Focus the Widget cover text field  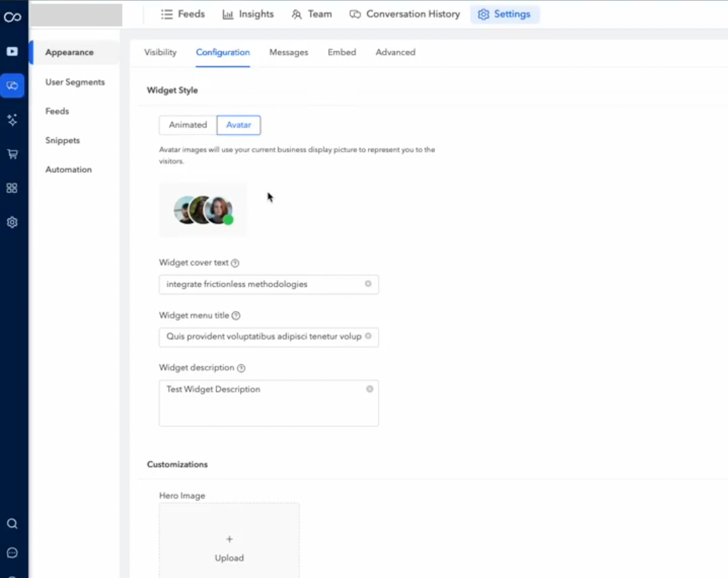pyautogui.click(x=269, y=284)
